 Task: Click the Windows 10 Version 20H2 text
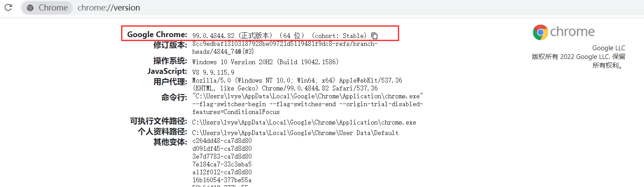tap(265, 62)
